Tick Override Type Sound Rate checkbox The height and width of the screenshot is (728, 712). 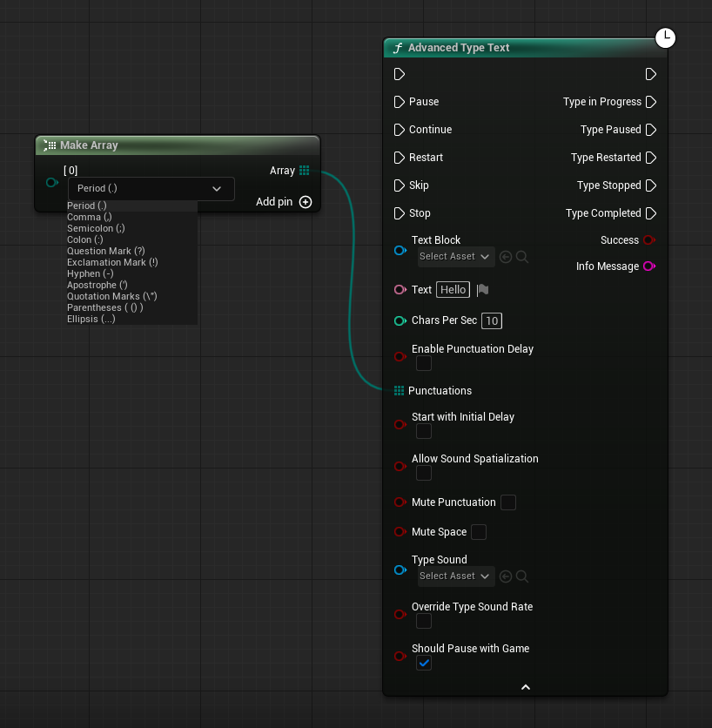coord(424,621)
